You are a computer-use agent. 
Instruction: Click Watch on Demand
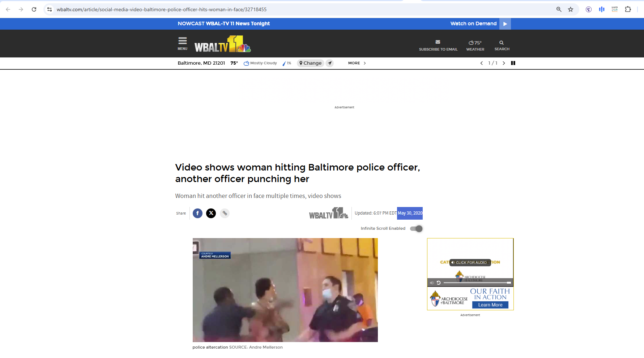(x=473, y=23)
